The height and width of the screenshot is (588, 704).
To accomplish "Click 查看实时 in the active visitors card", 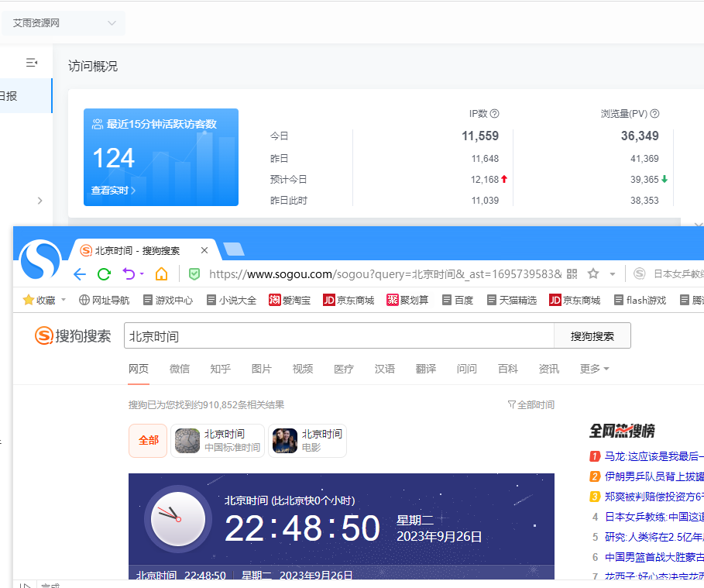I will (x=113, y=191).
